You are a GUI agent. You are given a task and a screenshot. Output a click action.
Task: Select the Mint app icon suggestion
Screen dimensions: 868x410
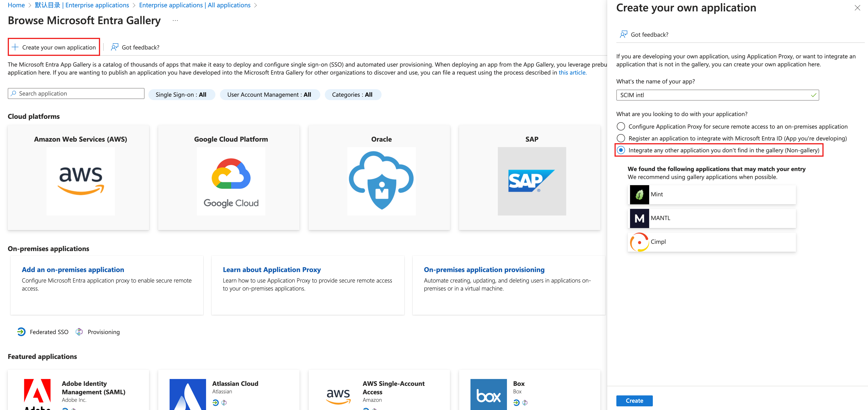click(639, 195)
